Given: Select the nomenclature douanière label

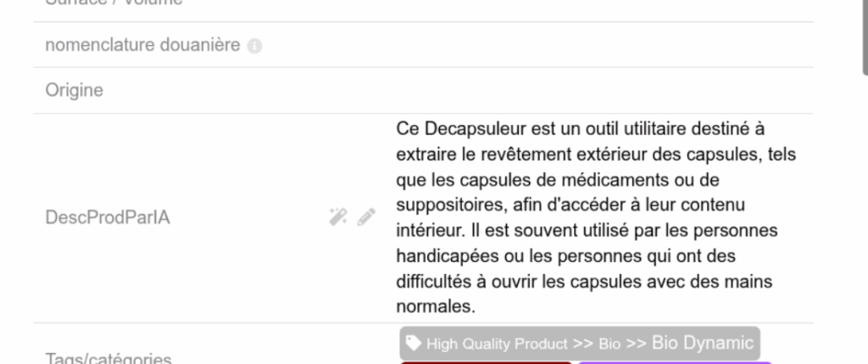Looking at the screenshot, I should pyautogui.click(x=142, y=45).
